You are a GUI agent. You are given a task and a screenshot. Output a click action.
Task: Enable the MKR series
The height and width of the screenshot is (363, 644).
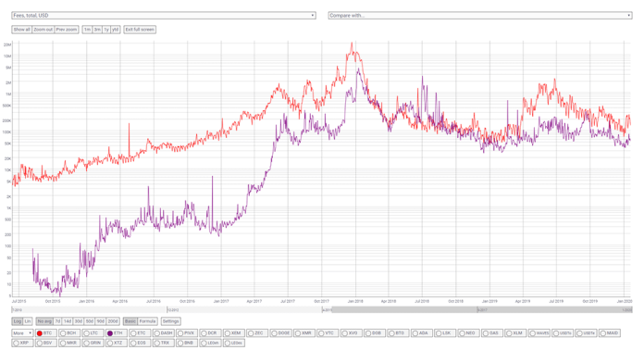(x=69, y=343)
